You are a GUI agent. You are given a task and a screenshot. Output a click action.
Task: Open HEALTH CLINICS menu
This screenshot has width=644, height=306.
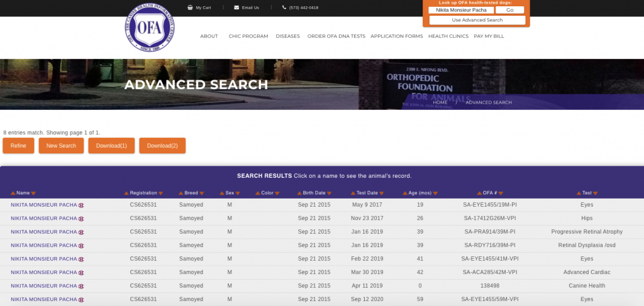pos(448,36)
